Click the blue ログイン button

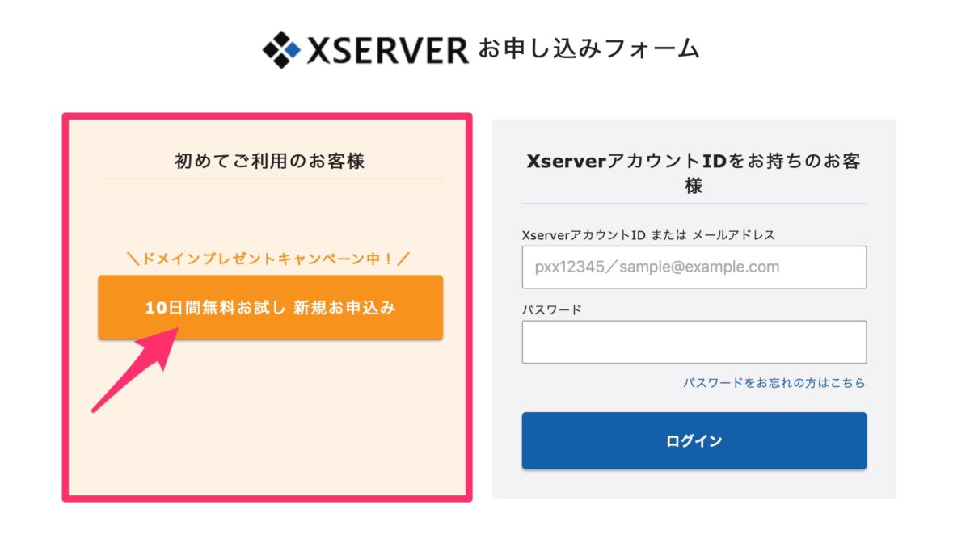[x=694, y=440]
